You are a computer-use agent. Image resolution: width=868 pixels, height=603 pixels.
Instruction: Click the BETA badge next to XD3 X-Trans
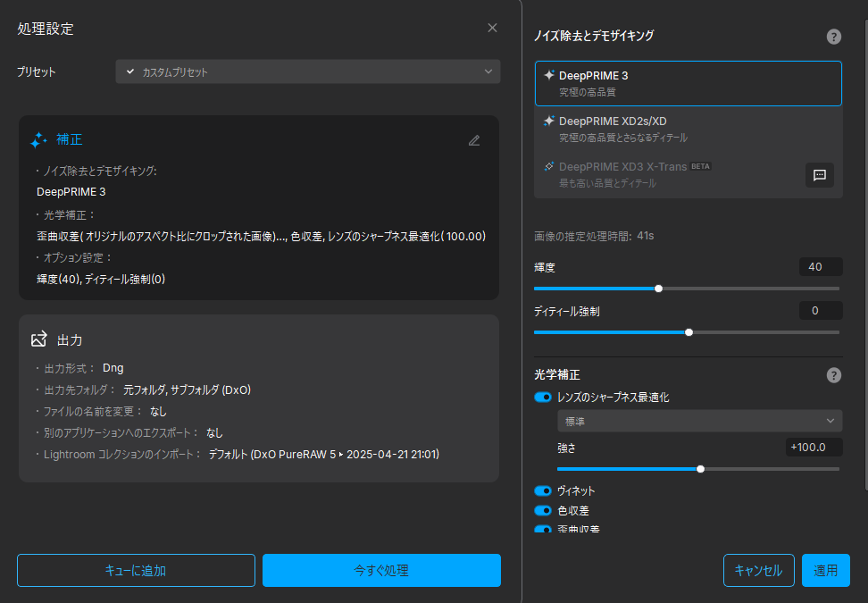700,166
